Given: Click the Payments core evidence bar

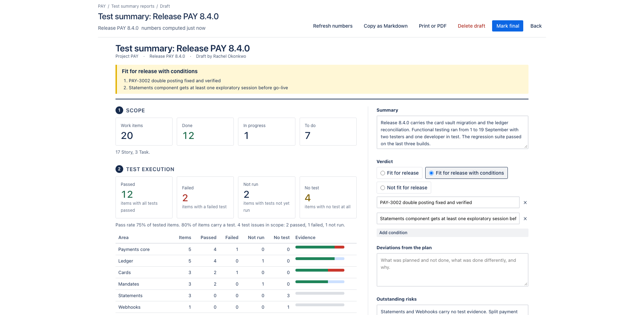Looking at the screenshot, I should click(x=320, y=247).
